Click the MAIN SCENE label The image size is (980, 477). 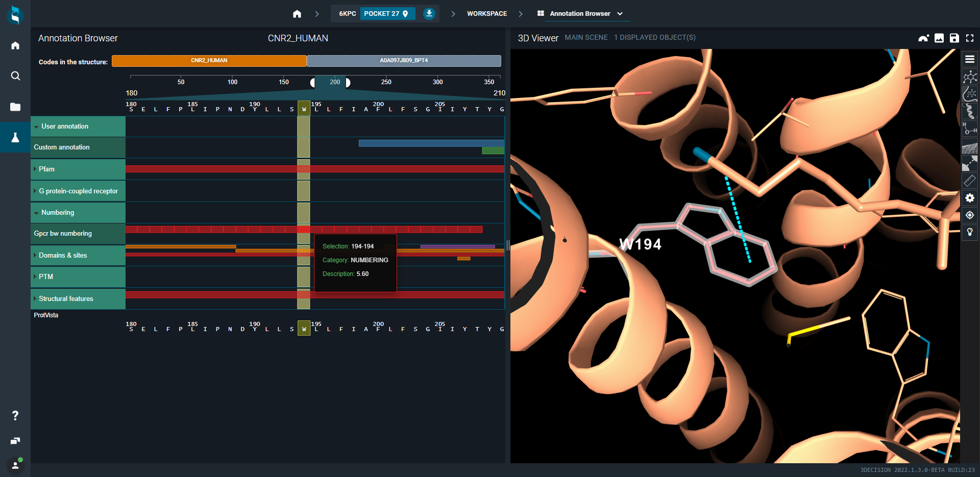(x=586, y=37)
